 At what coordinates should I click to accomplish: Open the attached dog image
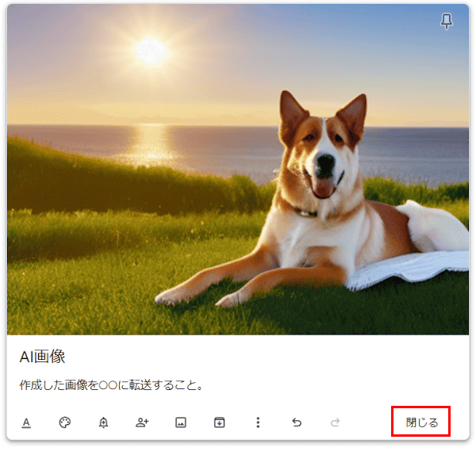click(238, 170)
